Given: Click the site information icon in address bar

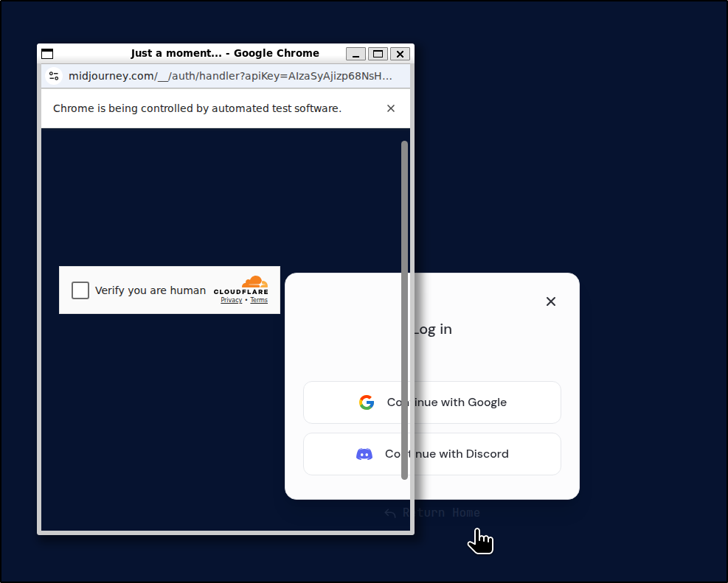Looking at the screenshot, I should [54, 76].
